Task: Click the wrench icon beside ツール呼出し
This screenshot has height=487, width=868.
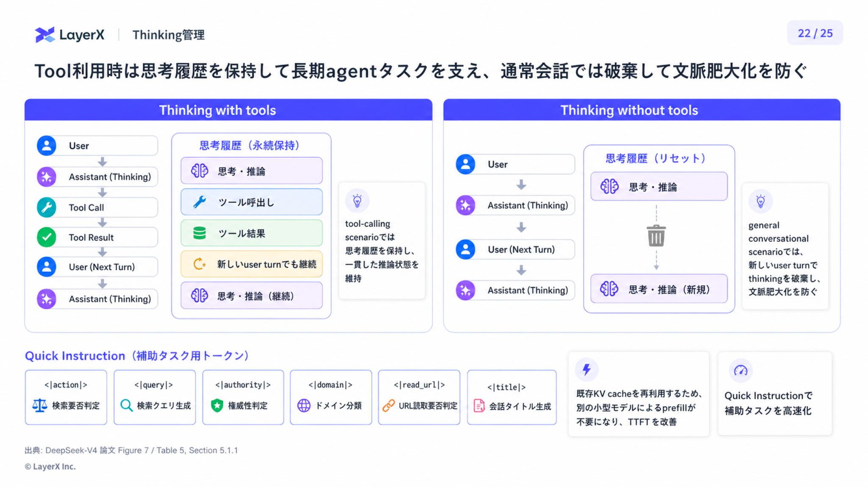Action: pyautogui.click(x=200, y=202)
